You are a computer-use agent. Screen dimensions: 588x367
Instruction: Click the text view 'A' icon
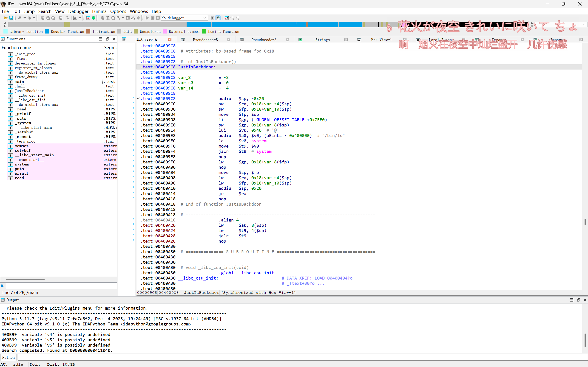point(75,18)
